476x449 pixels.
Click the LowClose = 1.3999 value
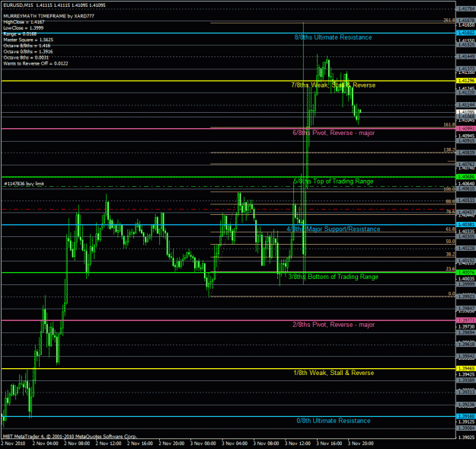pyautogui.click(x=24, y=28)
